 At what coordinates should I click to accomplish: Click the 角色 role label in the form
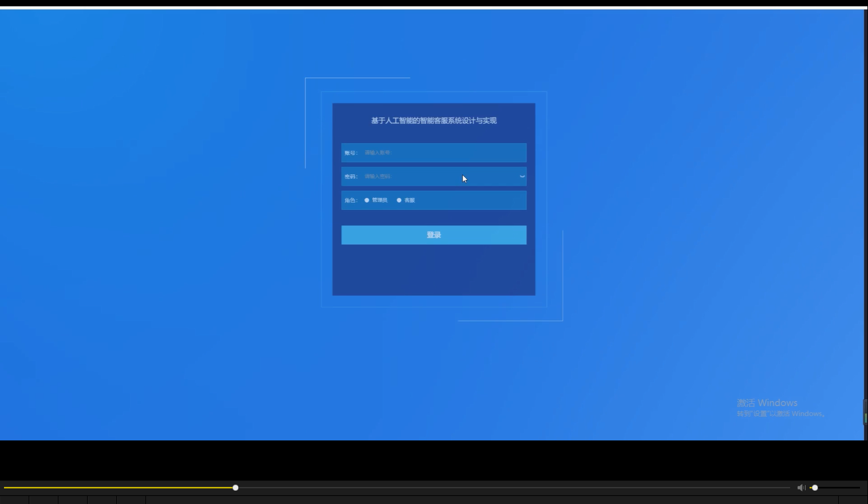350,200
